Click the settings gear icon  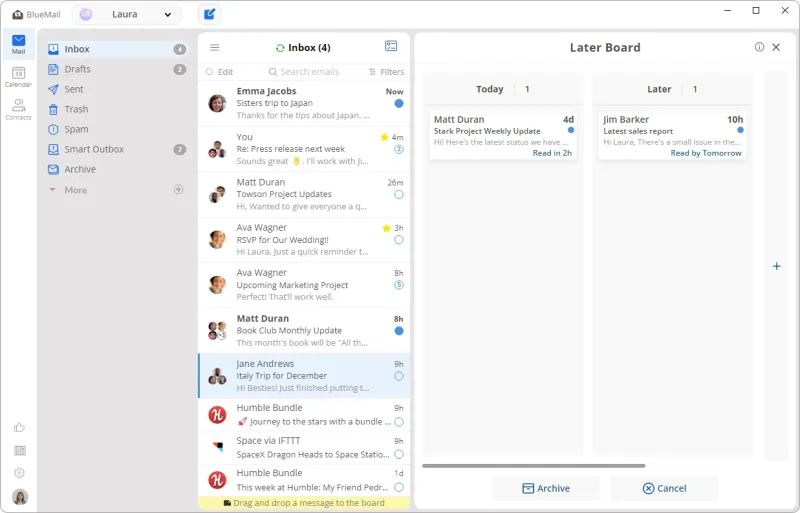coord(19,473)
